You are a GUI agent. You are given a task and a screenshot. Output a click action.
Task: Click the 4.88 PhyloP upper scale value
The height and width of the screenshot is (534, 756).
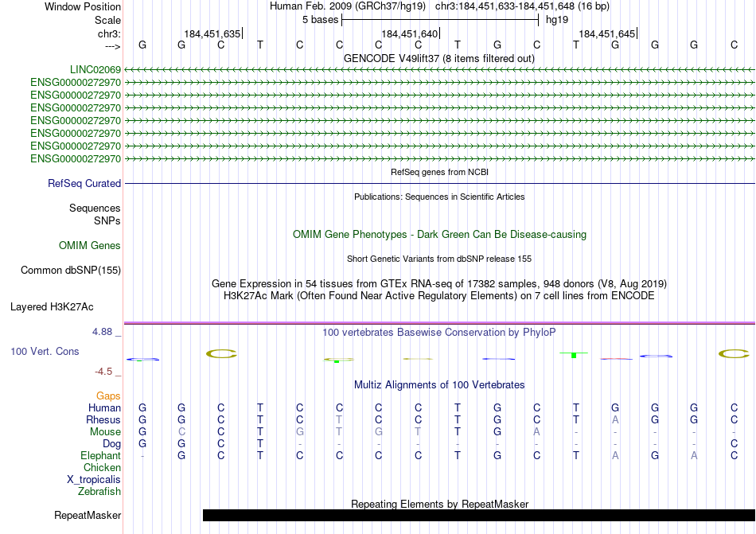click(102, 332)
